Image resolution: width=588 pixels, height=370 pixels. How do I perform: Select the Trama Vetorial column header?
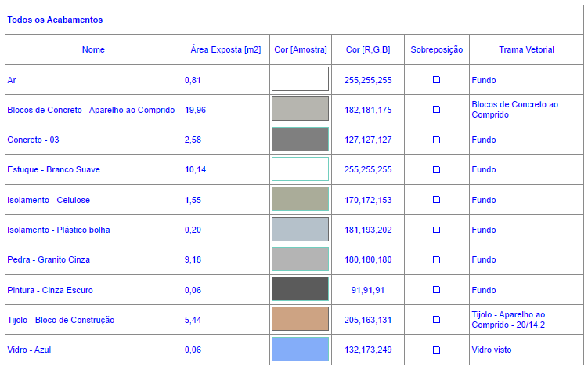(526, 49)
